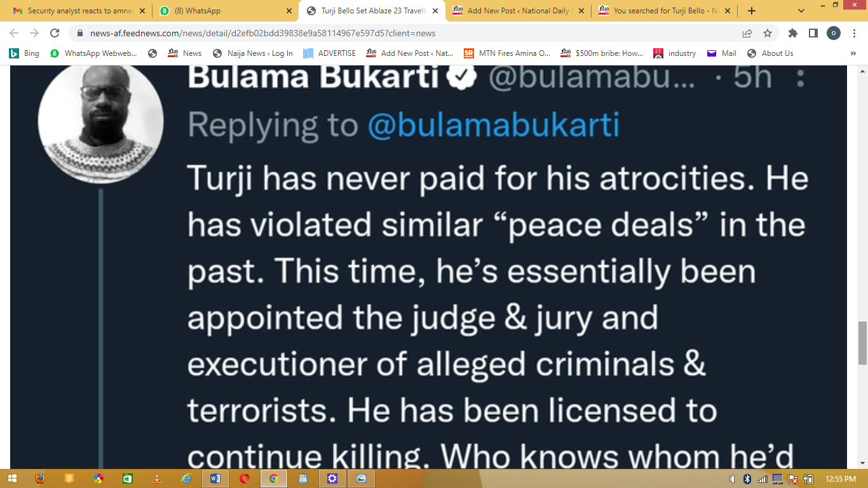
Task: Bookmark this page with the star icon
Action: pos(768,33)
